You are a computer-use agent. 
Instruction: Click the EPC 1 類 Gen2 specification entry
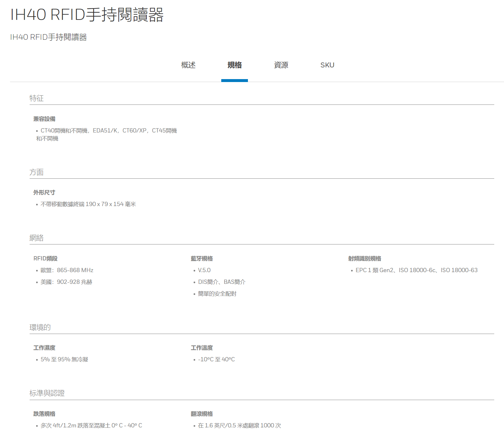point(416,270)
